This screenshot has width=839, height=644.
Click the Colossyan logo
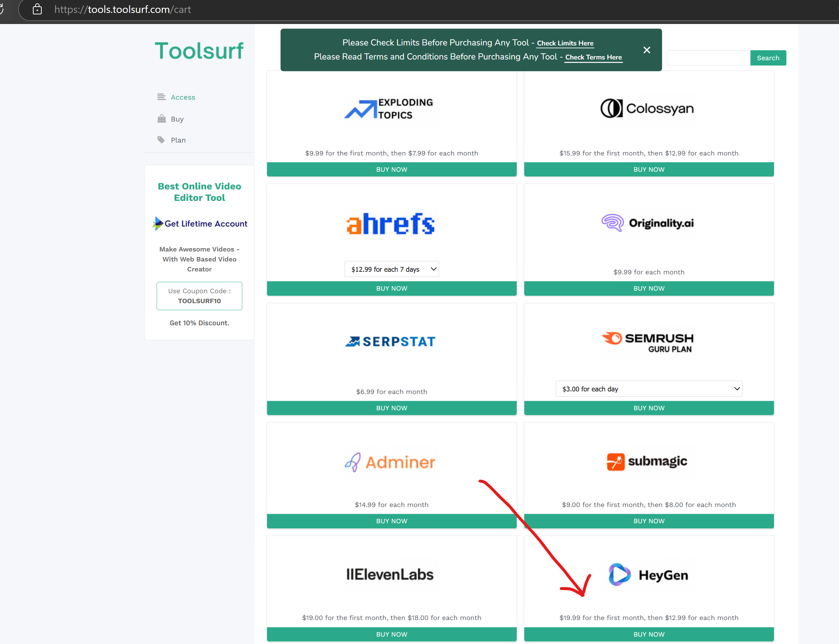[x=647, y=109]
